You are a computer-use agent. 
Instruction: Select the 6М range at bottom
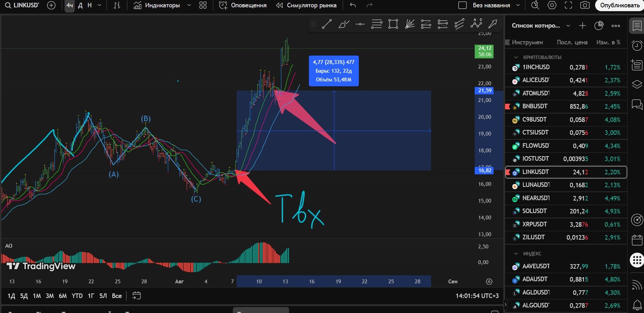tap(62, 296)
